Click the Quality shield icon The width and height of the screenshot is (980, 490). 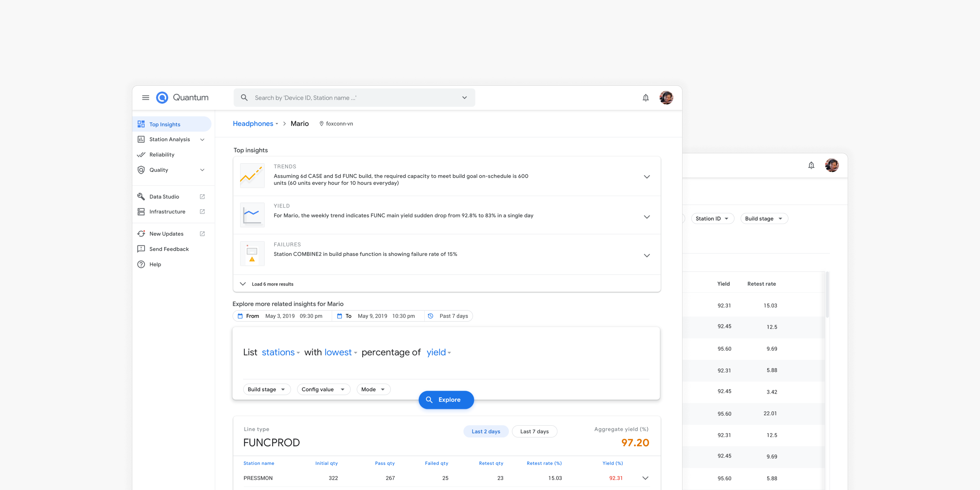[141, 170]
